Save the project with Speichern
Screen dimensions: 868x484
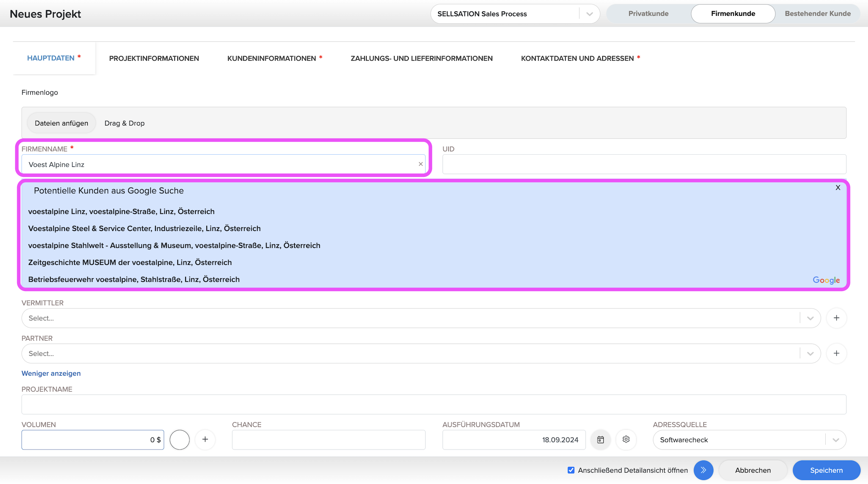(826, 470)
